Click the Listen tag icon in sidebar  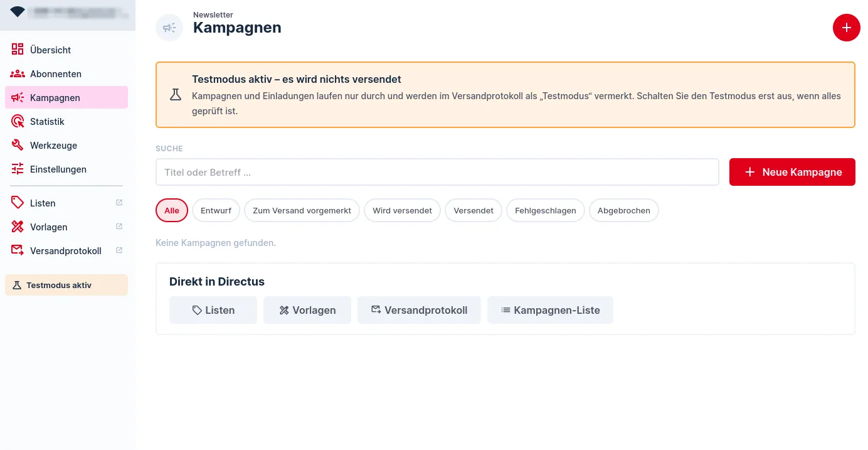click(18, 203)
